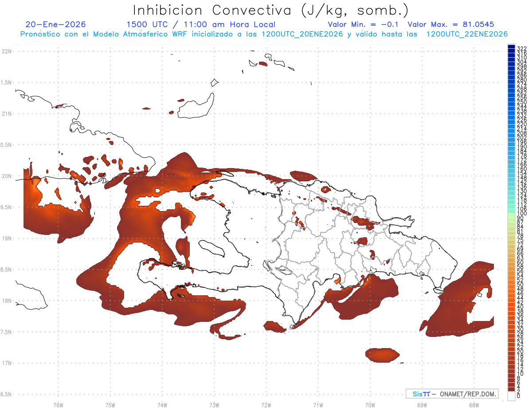Image resolution: width=532 pixels, height=411 pixels.
Task: Click the '22N' latitude label
Action: (7, 51)
